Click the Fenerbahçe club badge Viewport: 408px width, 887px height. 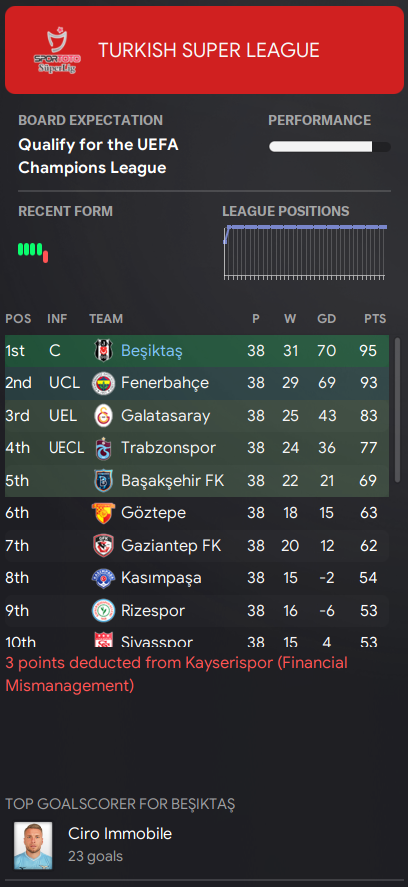(104, 383)
